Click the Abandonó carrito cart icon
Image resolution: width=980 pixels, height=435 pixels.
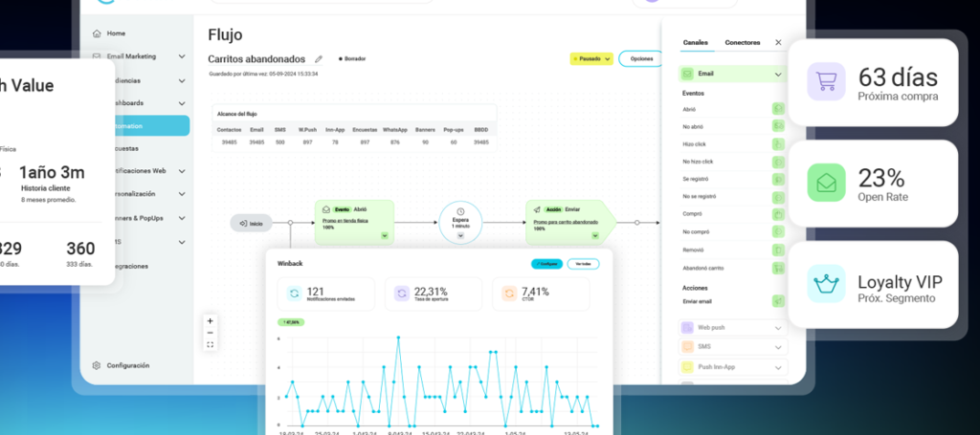pos(778,268)
